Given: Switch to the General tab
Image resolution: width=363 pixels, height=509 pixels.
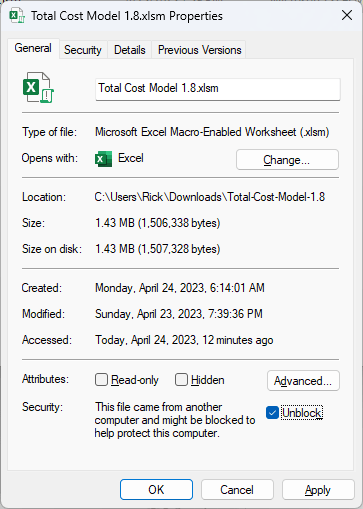Looking at the screenshot, I should click(x=33, y=48).
